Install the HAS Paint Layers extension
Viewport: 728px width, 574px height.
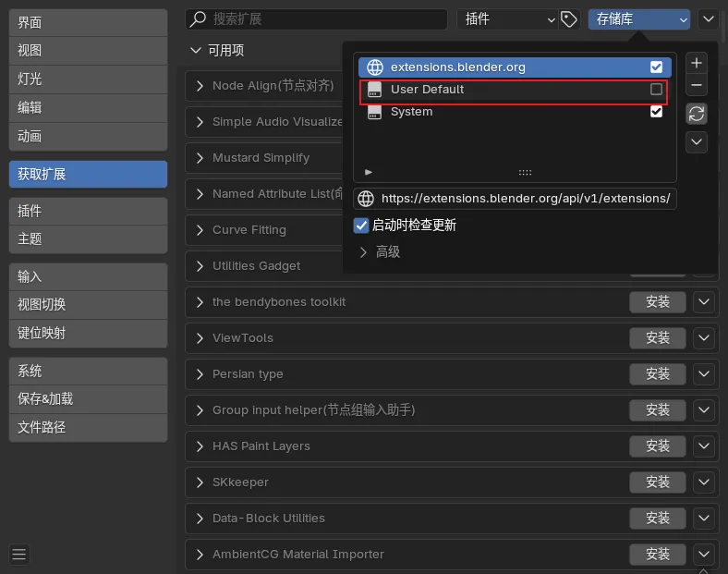(657, 446)
